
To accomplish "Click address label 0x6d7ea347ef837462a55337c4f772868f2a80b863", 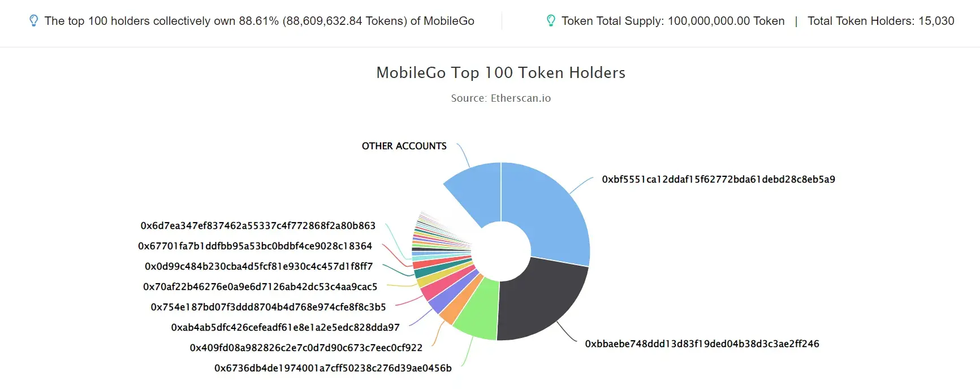I will (258, 226).
